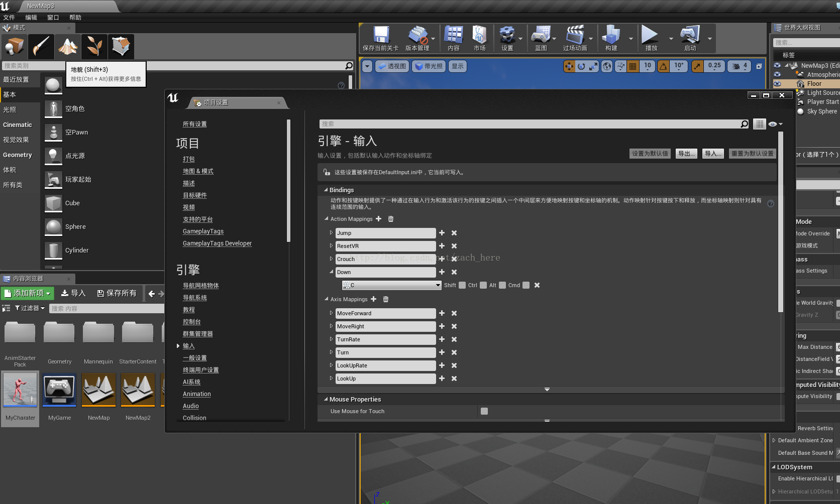
Task: Remove the ResetVR action mapping
Action: (454, 246)
